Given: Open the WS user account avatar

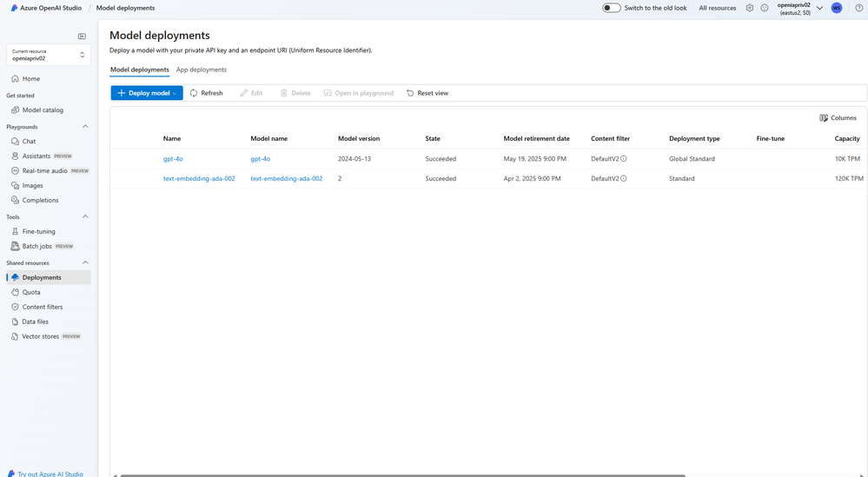Looking at the screenshot, I should (837, 8).
